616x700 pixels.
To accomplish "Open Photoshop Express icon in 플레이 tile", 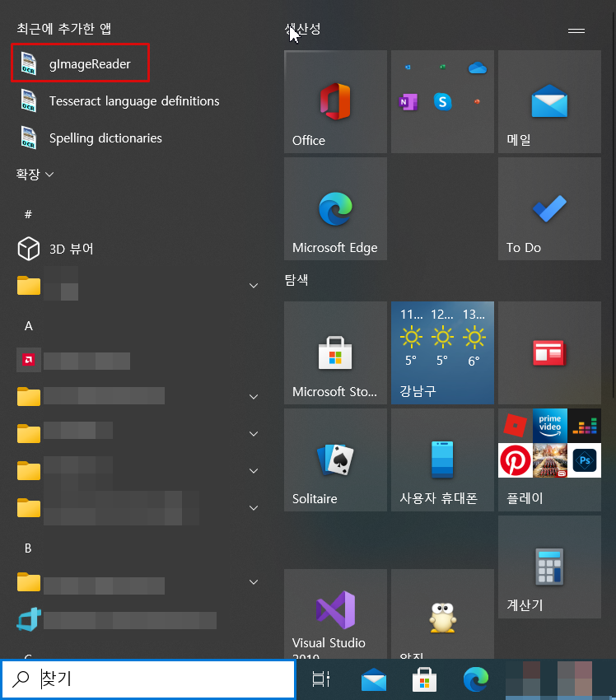I will (x=585, y=460).
